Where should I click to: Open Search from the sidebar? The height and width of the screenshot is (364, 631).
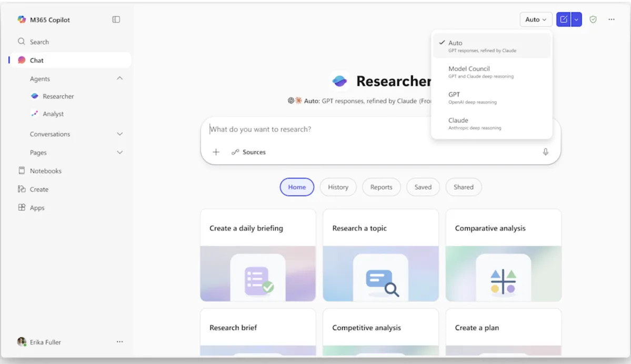click(39, 42)
